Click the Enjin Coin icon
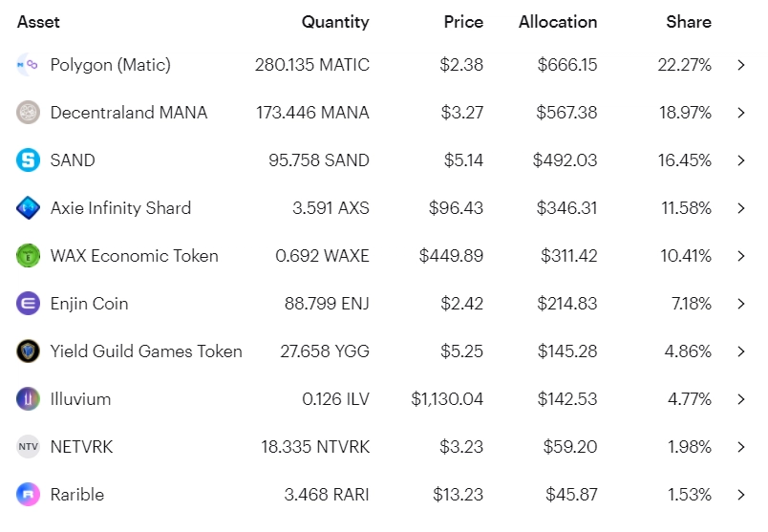 tap(29, 304)
